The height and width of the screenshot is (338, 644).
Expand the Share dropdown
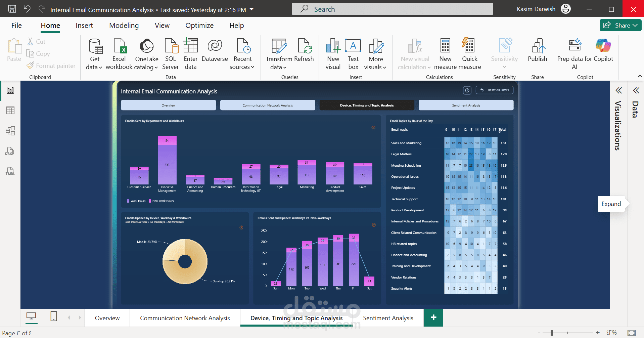pyautogui.click(x=635, y=26)
